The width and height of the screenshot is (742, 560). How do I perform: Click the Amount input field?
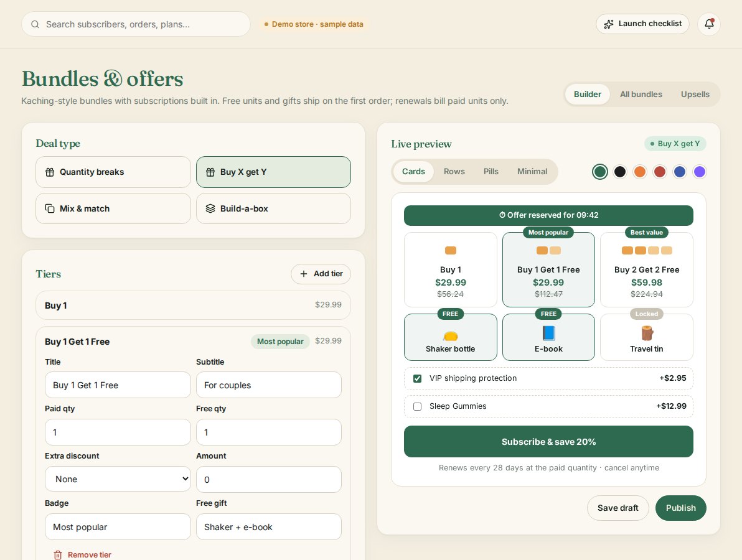[x=269, y=480]
